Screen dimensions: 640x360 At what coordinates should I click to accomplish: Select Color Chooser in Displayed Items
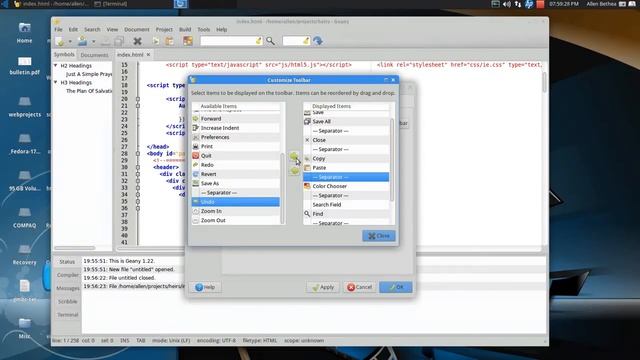click(x=346, y=186)
